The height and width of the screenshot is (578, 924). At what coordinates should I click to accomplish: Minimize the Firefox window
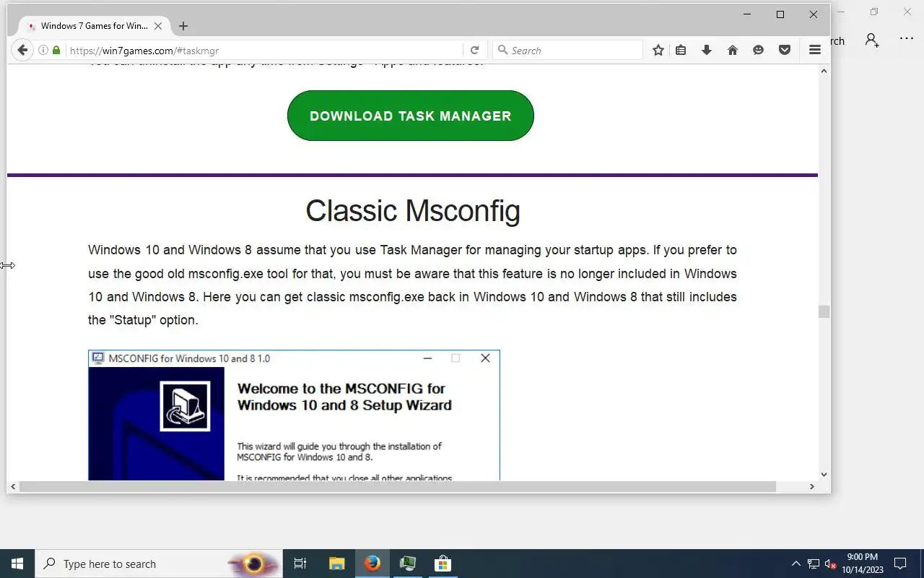[747, 14]
